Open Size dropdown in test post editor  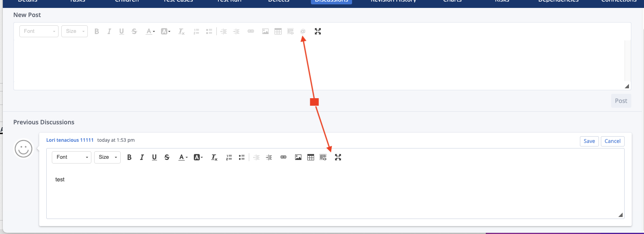[x=107, y=157]
